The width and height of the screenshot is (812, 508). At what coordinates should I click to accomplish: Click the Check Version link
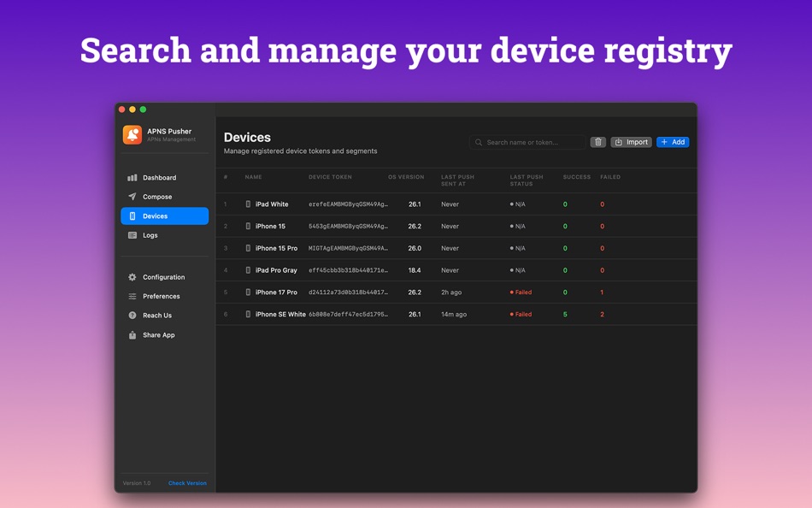[x=187, y=483]
